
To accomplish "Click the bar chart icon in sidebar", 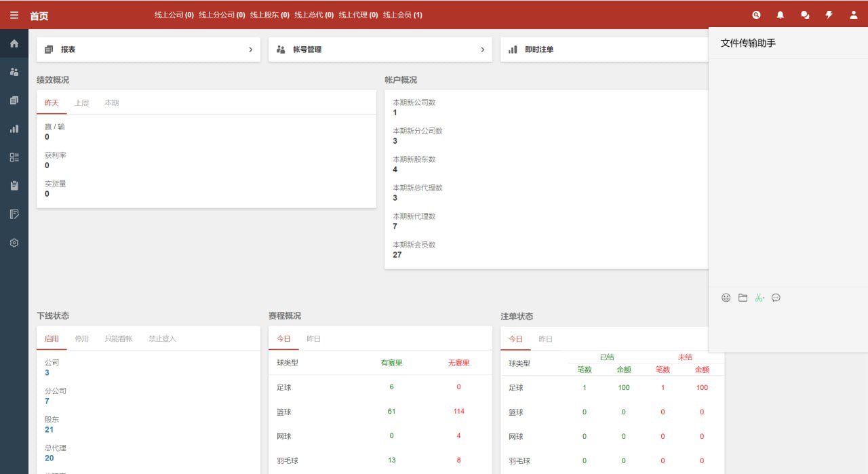I will click(x=14, y=129).
